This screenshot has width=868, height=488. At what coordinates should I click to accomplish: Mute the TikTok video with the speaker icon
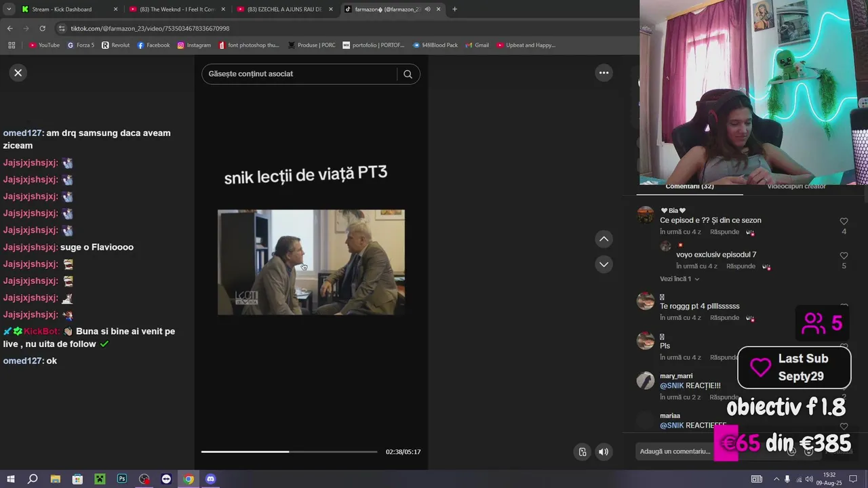click(604, 452)
